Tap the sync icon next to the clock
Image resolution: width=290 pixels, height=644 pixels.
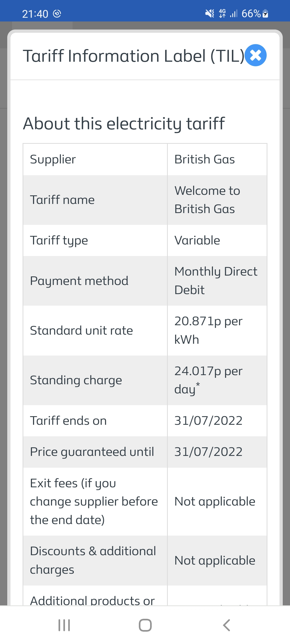pyautogui.click(x=57, y=13)
